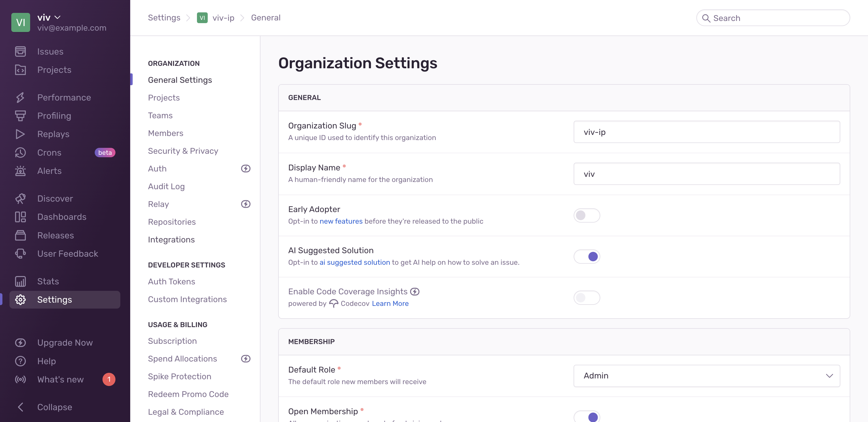Toggle the Open Membership switch
This screenshot has height=422, width=868.
587,417
